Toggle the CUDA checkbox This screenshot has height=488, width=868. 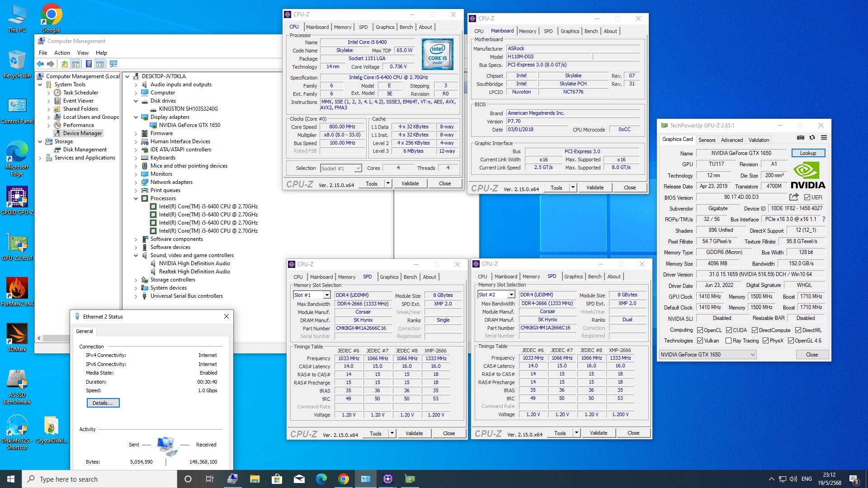[x=729, y=330]
